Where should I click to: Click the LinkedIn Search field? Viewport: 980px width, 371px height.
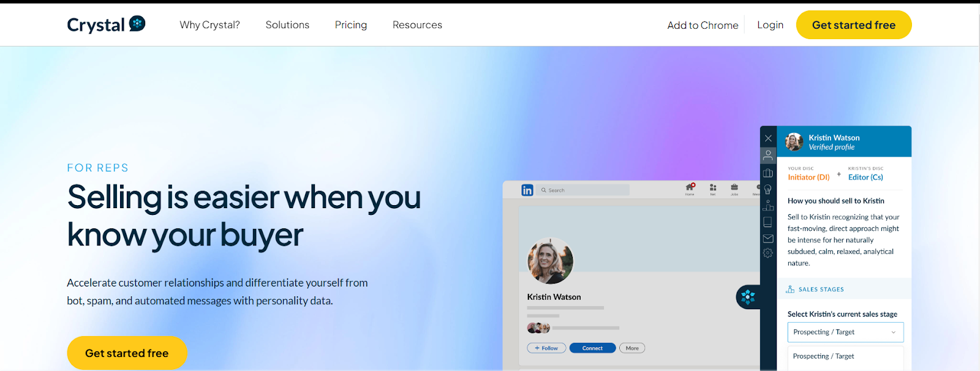click(x=583, y=190)
